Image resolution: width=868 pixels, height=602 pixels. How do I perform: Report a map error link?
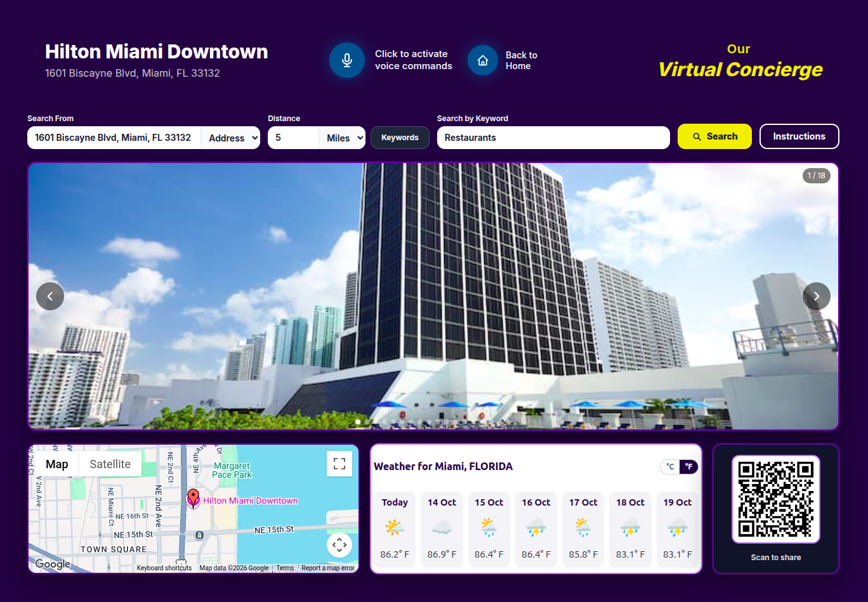coord(328,568)
